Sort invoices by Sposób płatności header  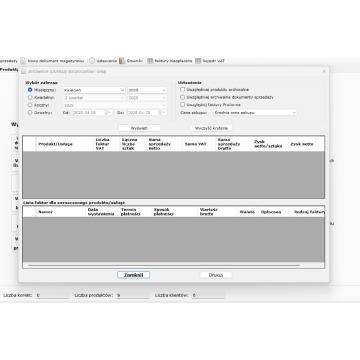click(174, 212)
